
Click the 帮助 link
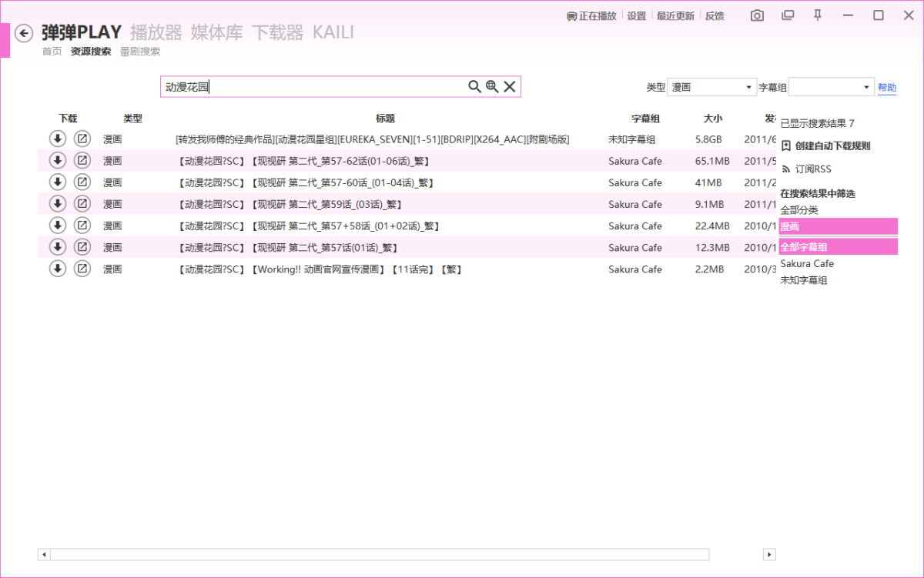(x=887, y=88)
